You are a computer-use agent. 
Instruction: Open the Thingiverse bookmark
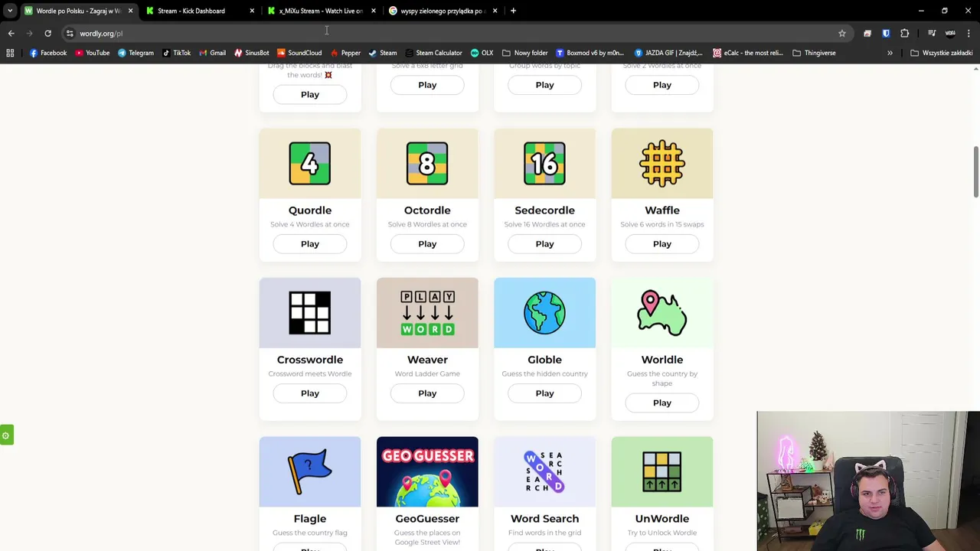click(x=814, y=53)
